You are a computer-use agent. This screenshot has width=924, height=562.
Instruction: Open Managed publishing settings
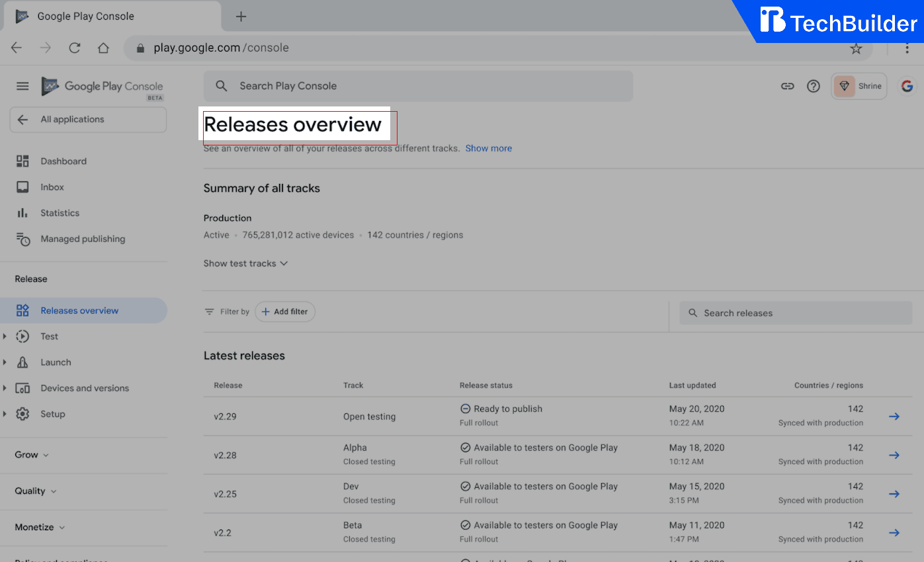pos(83,239)
